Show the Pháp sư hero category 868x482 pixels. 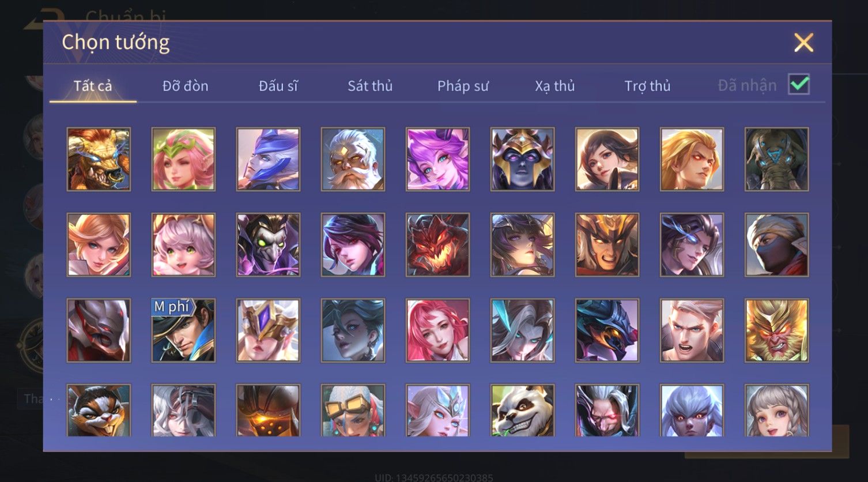pyautogui.click(x=463, y=86)
